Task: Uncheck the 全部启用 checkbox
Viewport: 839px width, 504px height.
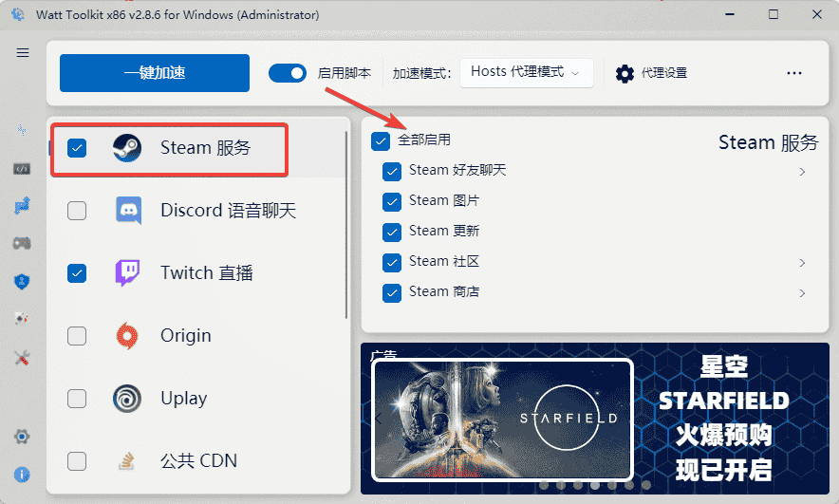Action: pyautogui.click(x=381, y=141)
